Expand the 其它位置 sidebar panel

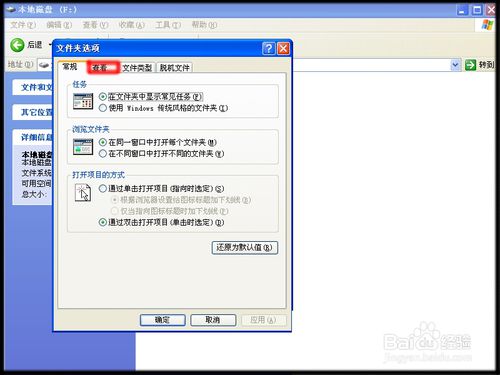point(33,112)
